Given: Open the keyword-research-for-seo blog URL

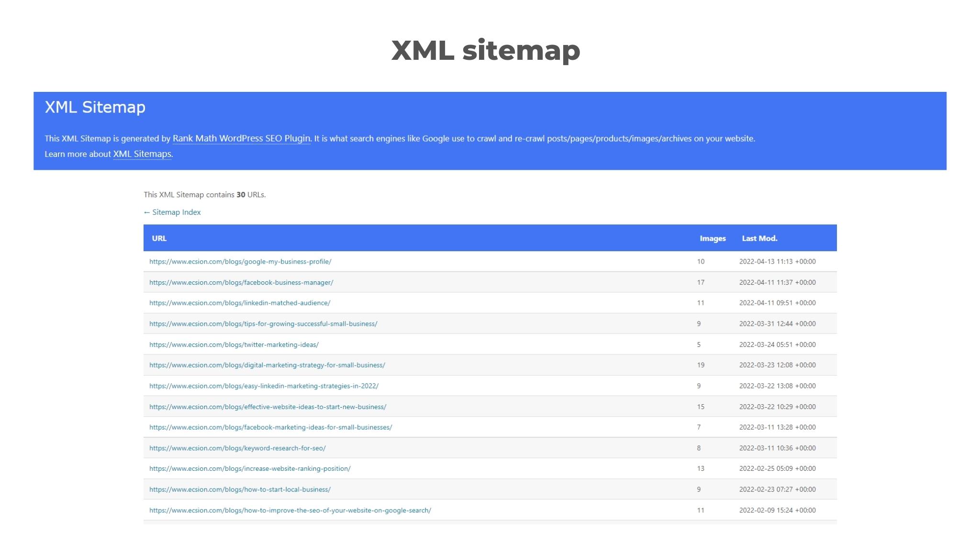Looking at the screenshot, I should tap(237, 448).
